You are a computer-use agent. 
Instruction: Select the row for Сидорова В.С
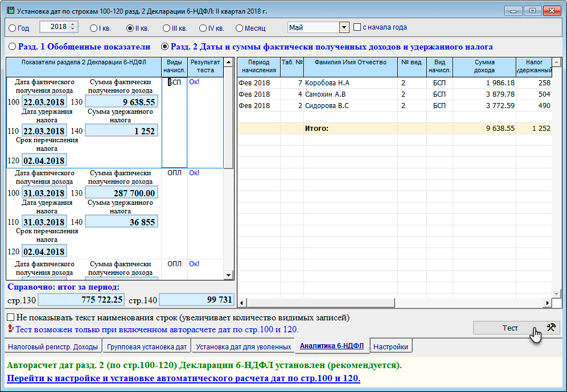coord(394,105)
